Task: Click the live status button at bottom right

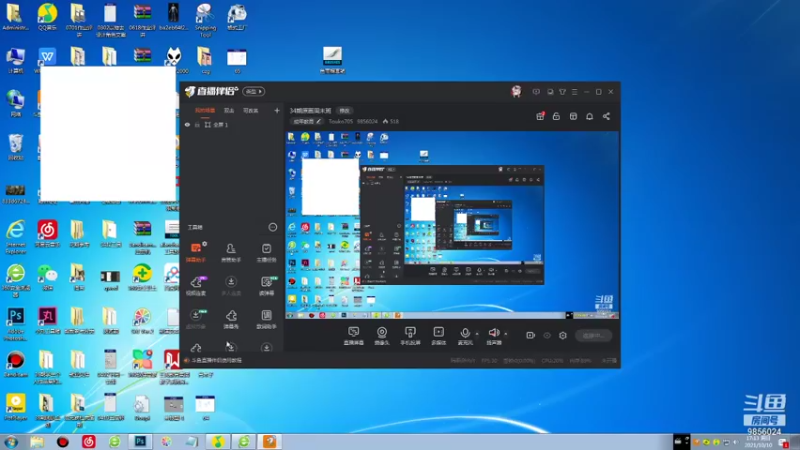Action: pyautogui.click(x=593, y=335)
